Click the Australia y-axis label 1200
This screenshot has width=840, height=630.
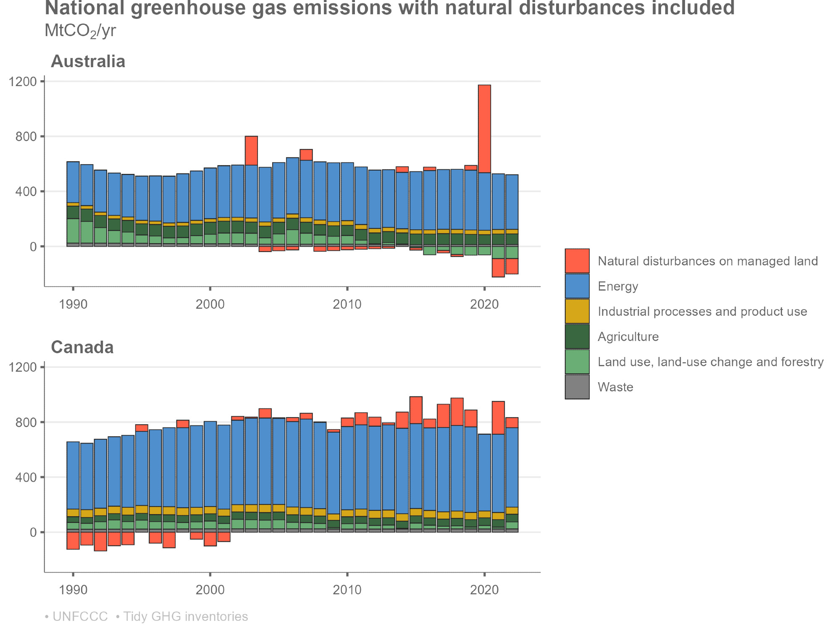click(23, 81)
